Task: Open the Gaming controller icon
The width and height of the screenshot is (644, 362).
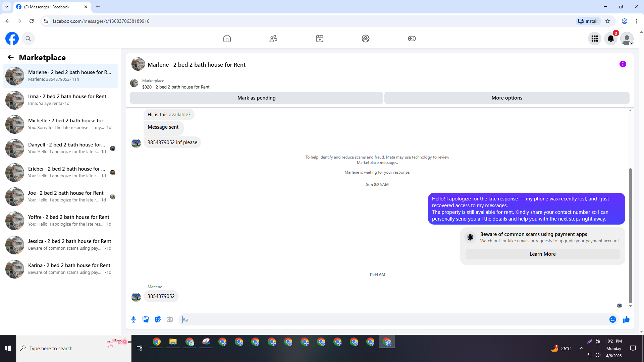Action: tap(412, 39)
